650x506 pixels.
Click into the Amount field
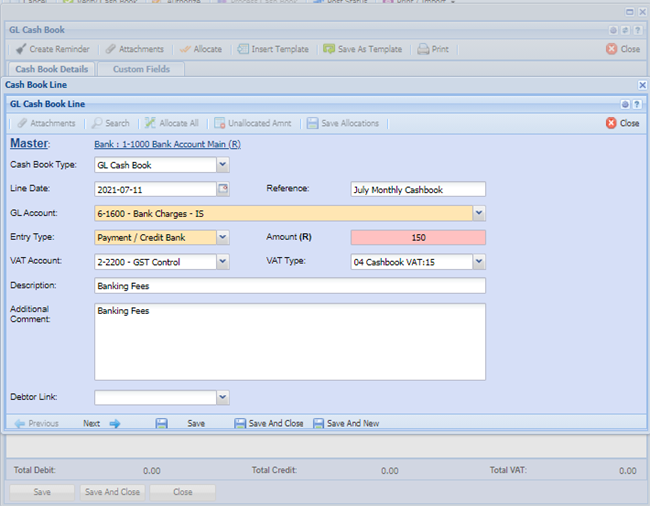tap(417, 238)
